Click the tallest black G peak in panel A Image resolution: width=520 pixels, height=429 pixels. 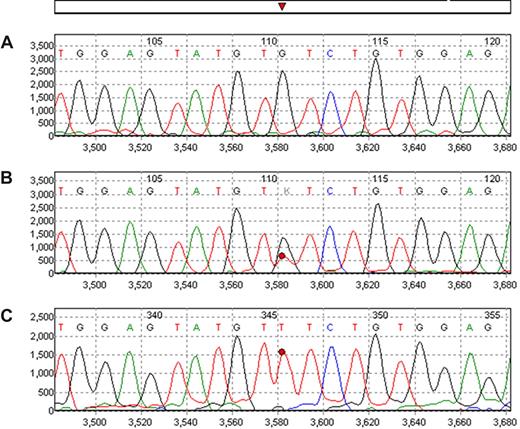click(376, 97)
